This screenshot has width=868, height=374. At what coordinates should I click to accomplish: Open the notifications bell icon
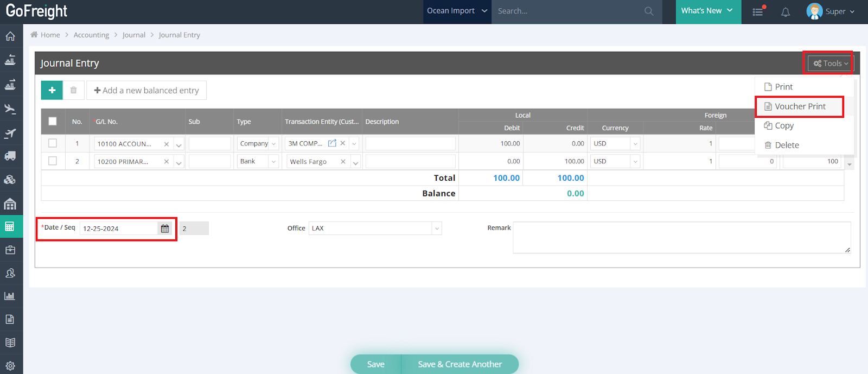coord(785,11)
